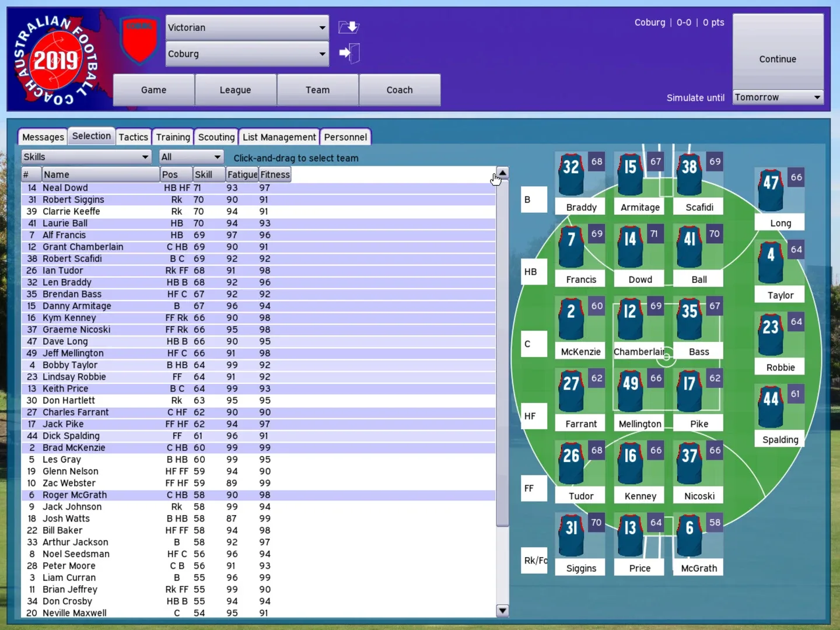Click Long's number 47 bench jersey

[771, 191]
